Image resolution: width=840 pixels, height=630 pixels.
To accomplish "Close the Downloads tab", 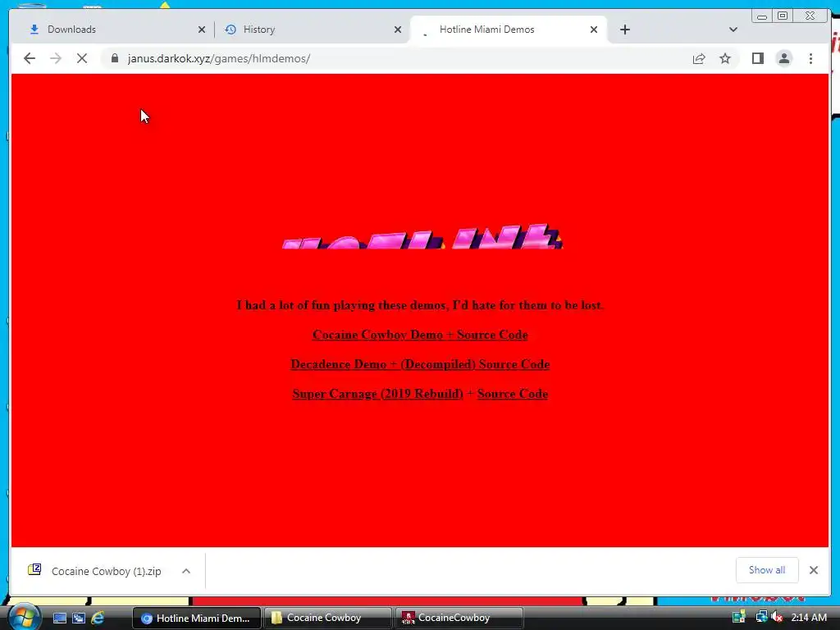I will pyautogui.click(x=202, y=30).
